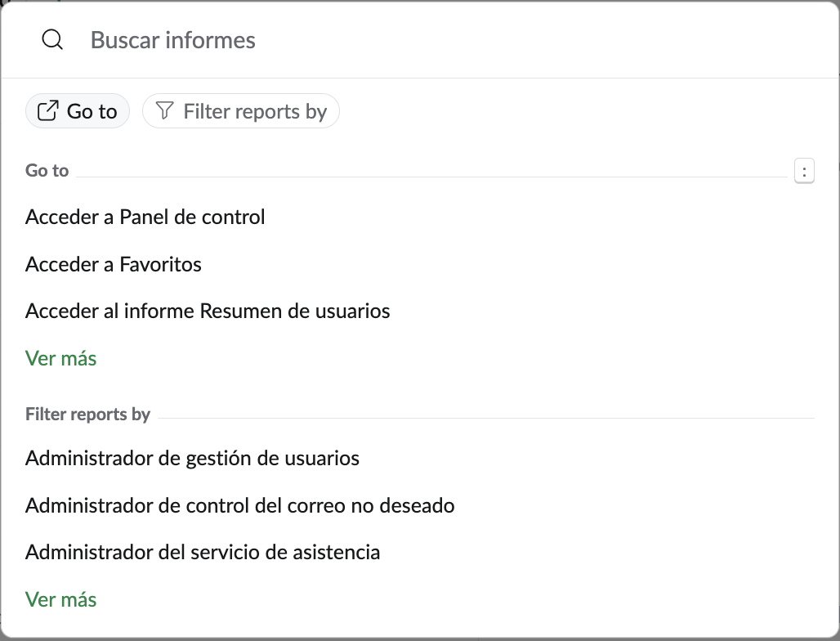The width and height of the screenshot is (840, 641).
Task: Select the Filter reports by chip label
Action: 255,111
